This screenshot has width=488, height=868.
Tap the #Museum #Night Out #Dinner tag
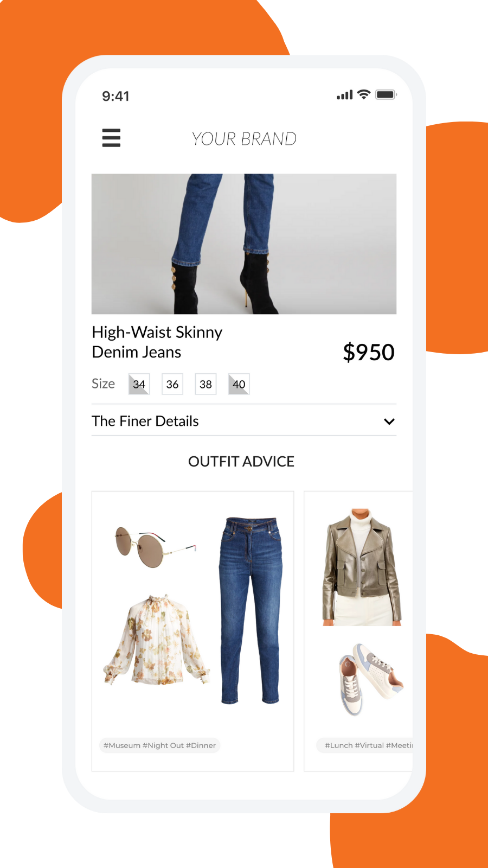159,745
